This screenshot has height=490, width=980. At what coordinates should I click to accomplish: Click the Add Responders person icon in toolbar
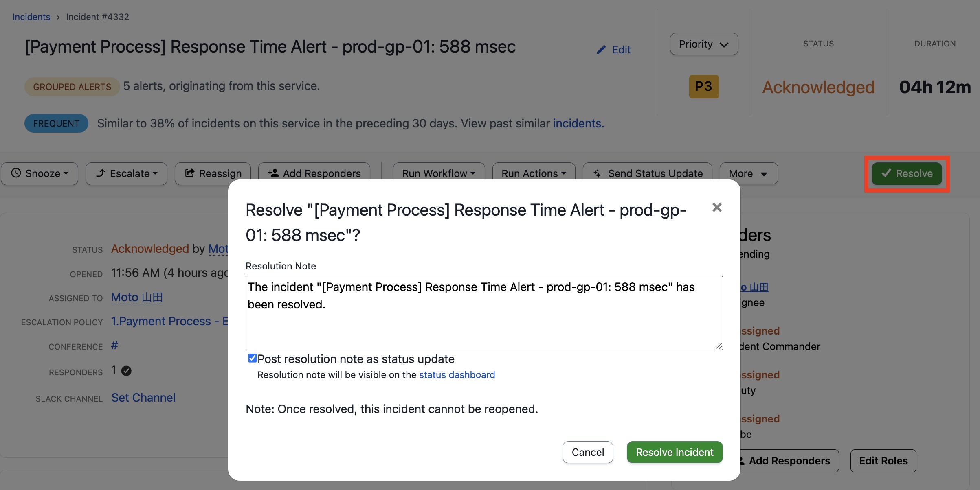click(273, 173)
